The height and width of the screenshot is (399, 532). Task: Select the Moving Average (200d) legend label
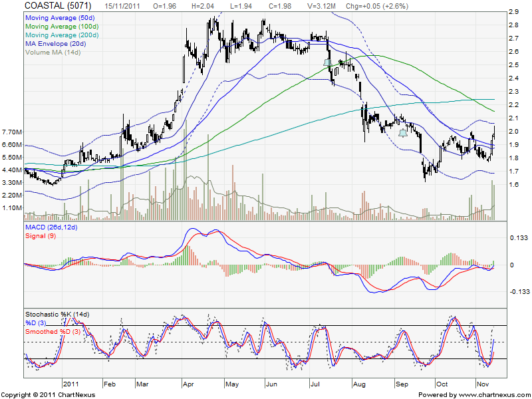click(x=63, y=35)
